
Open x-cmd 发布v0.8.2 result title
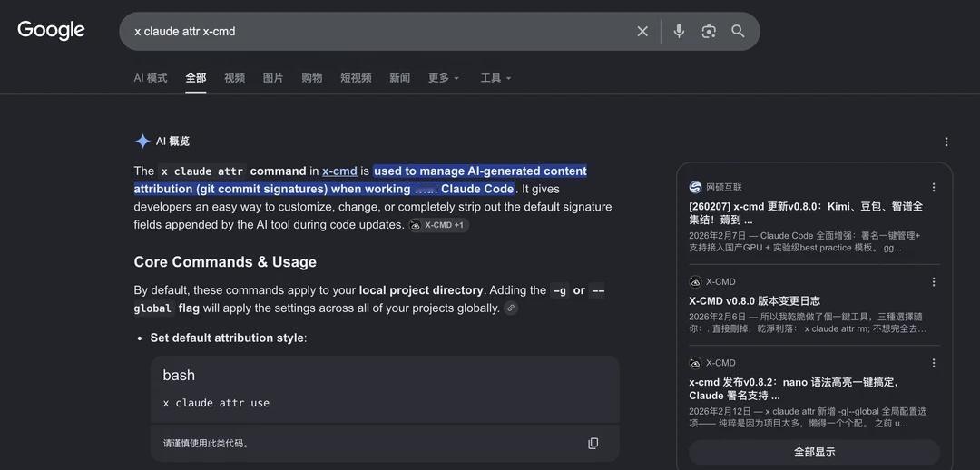point(794,388)
